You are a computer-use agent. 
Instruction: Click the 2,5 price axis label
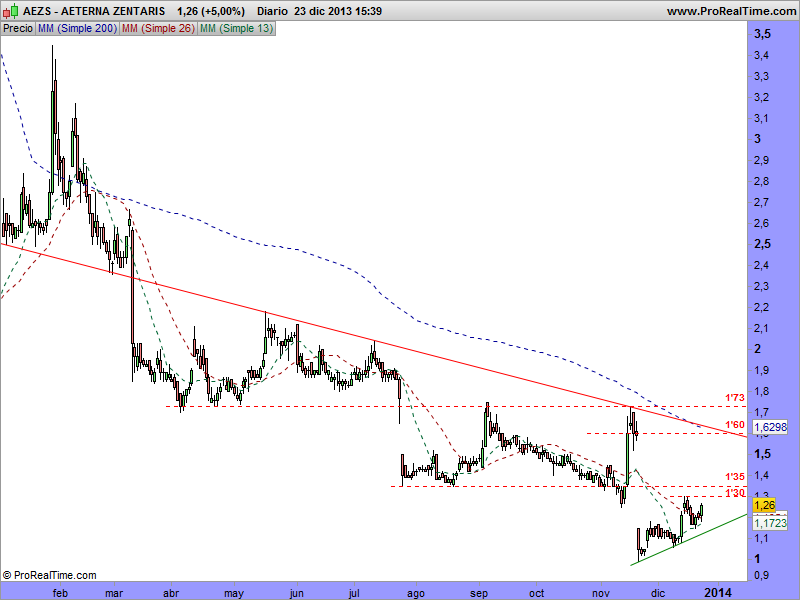(x=762, y=244)
